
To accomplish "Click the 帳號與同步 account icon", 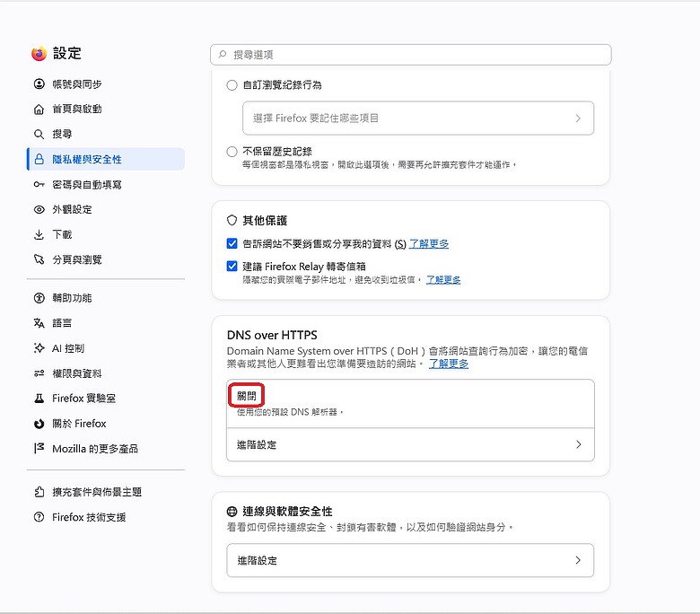I will [39, 84].
